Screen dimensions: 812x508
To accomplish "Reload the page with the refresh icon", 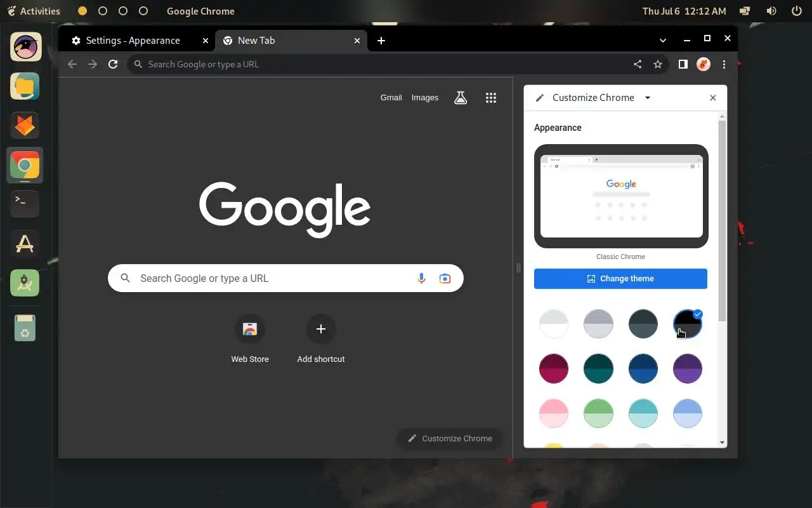I will (x=113, y=64).
